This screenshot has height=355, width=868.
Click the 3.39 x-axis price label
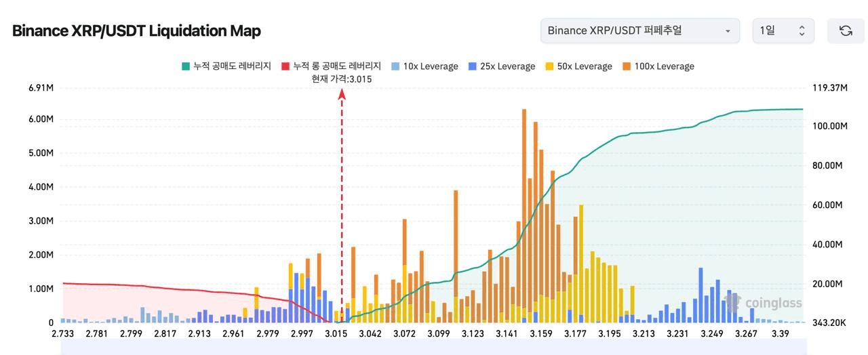[781, 333]
